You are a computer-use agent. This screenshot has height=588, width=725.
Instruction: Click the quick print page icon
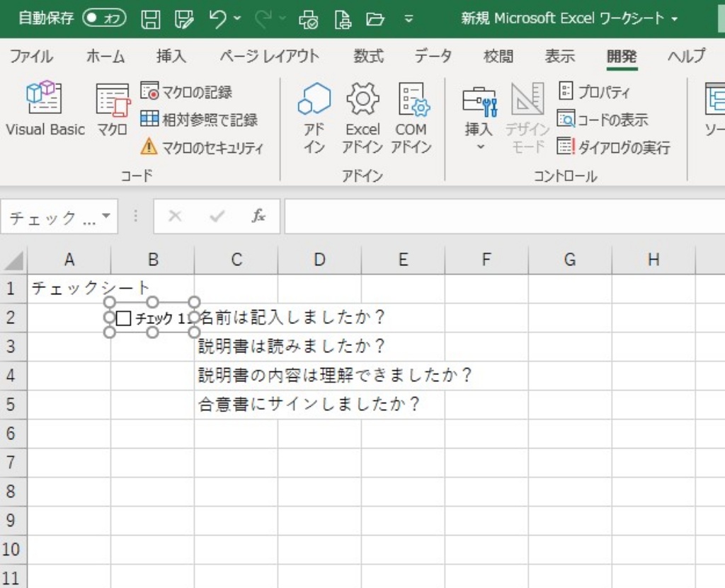pyautogui.click(x=343, y=19)
